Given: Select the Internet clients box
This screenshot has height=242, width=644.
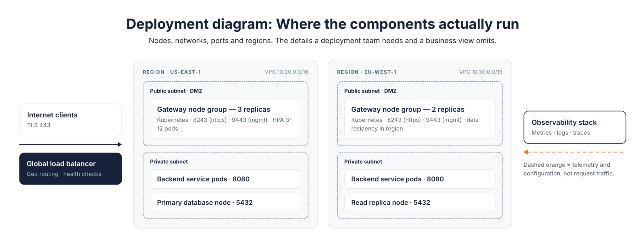Looking at the screenshot, I should [70, 120].
